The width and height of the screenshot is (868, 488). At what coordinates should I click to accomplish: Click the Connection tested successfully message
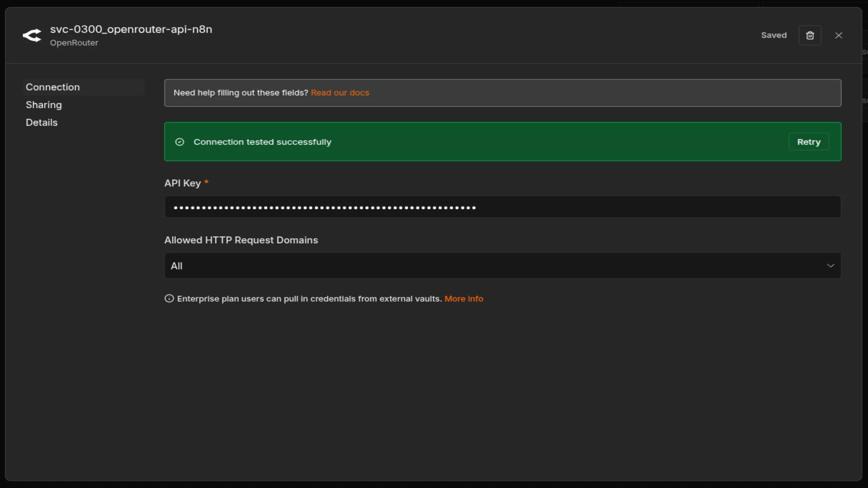(262, 142)
